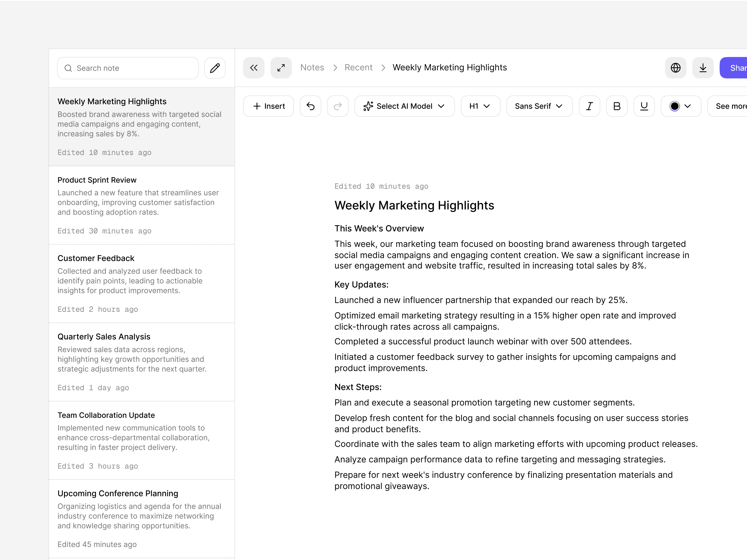Go to Recent in breadcrumb

click(358, 67)
